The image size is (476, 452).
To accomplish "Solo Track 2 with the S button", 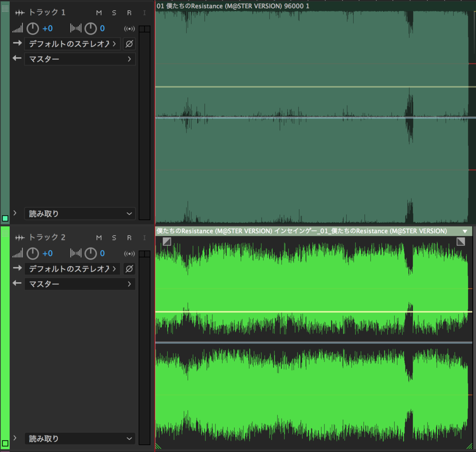I will 114,238.
